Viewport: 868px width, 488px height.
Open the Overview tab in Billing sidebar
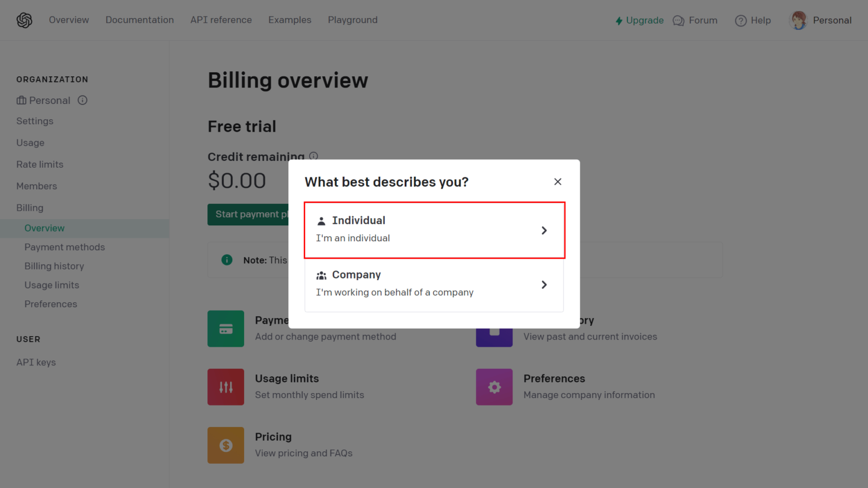pos(44,228)
